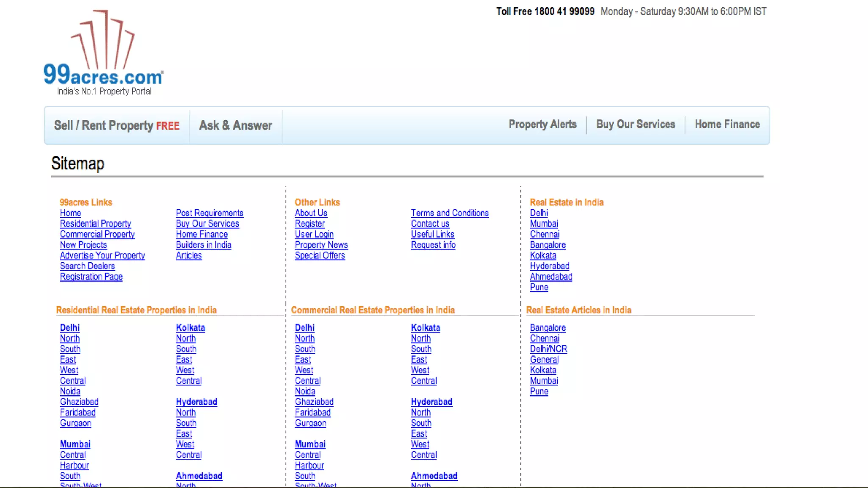Open the User Login link

[x=314, y=234]
